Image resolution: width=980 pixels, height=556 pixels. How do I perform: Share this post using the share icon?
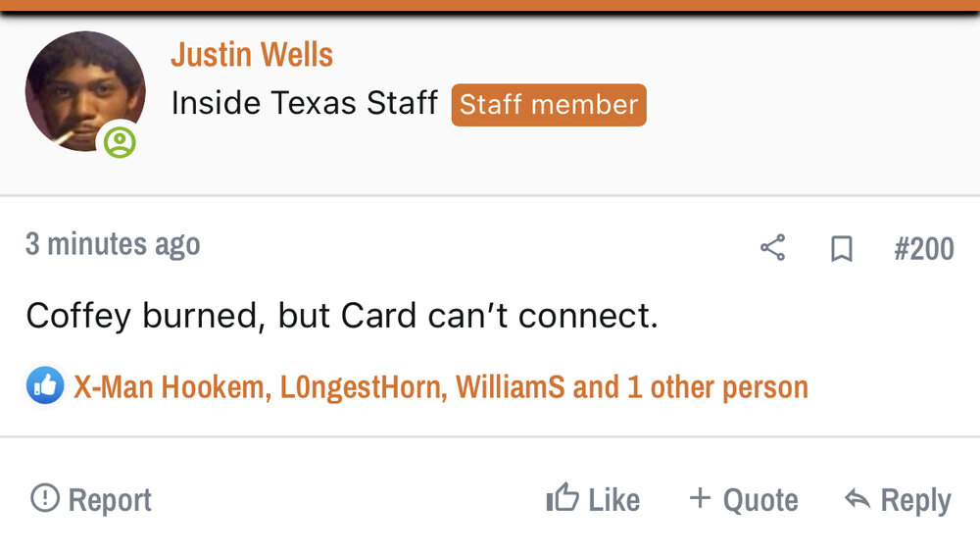(x=772, y=248)
